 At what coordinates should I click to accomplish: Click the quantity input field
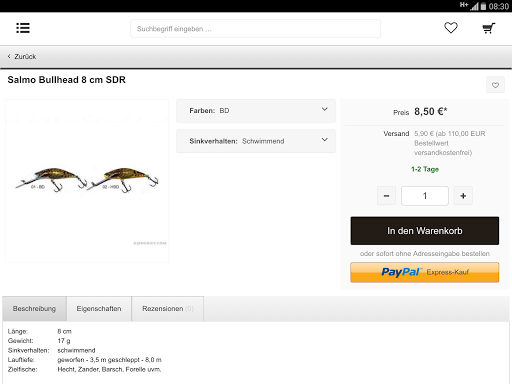425,196
